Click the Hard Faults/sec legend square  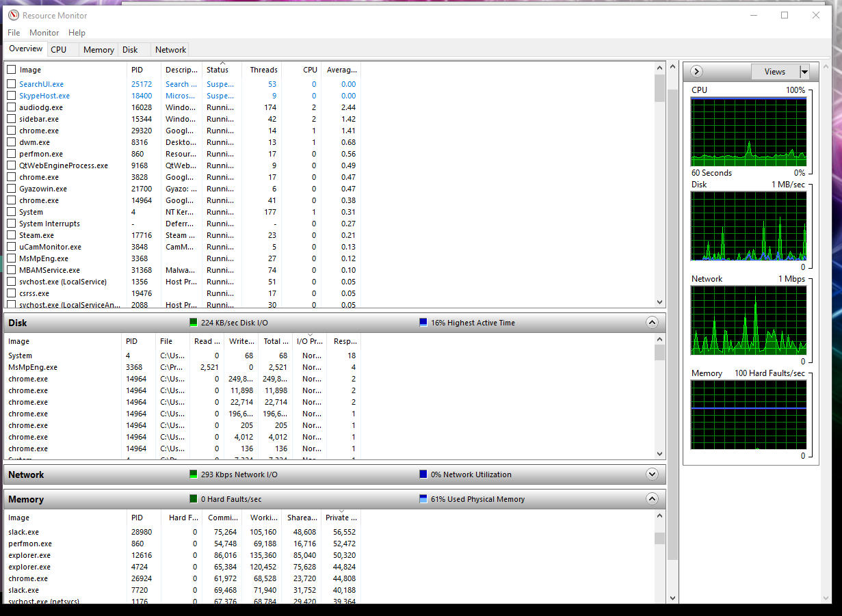click(x=193, y=499)
